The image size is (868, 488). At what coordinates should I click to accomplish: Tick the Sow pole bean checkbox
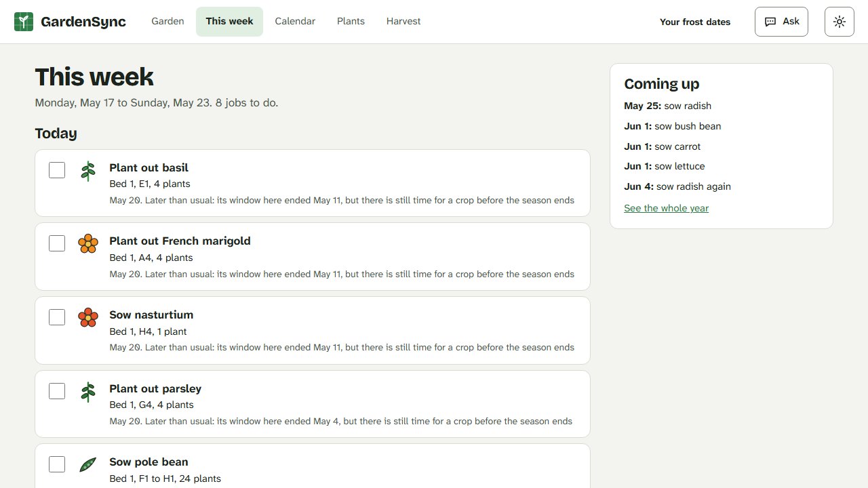[x=57, y=464]
